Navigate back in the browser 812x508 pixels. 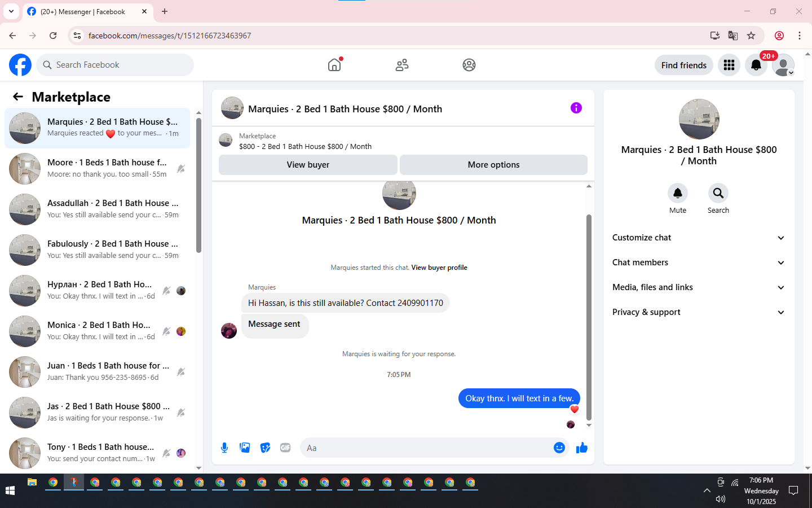(x=12, y=36)
